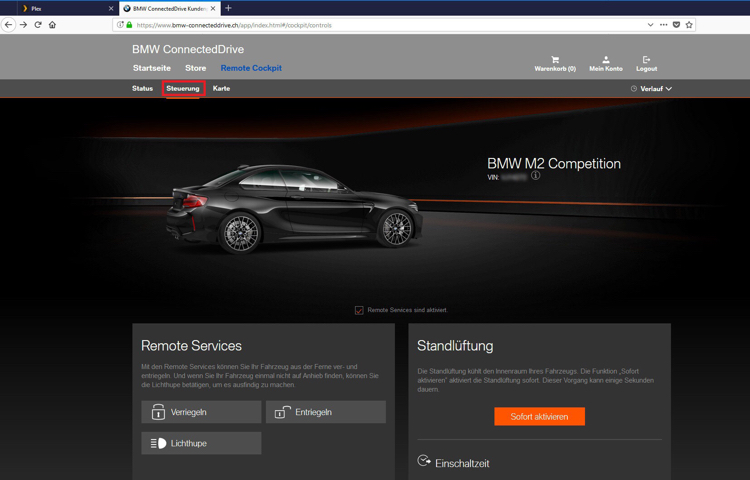Open the Store menu item
This screenshot has height=480, width=750.
coord(196,68)
